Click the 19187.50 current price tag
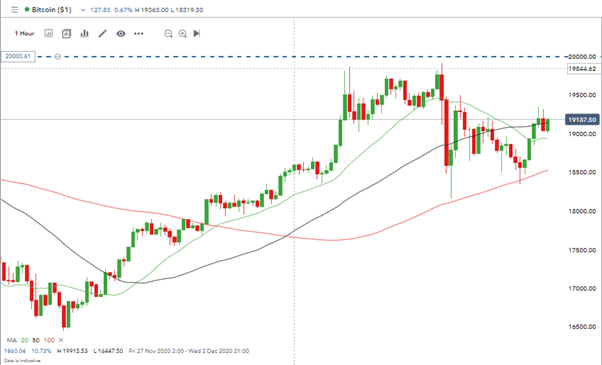The width and height of the screenshot is (602, 365). point(582,120)
